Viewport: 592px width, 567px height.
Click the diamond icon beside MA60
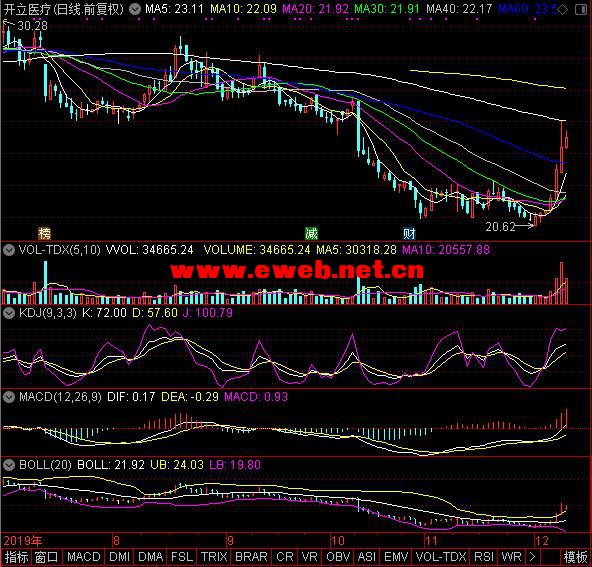click(x=563, y=9)
